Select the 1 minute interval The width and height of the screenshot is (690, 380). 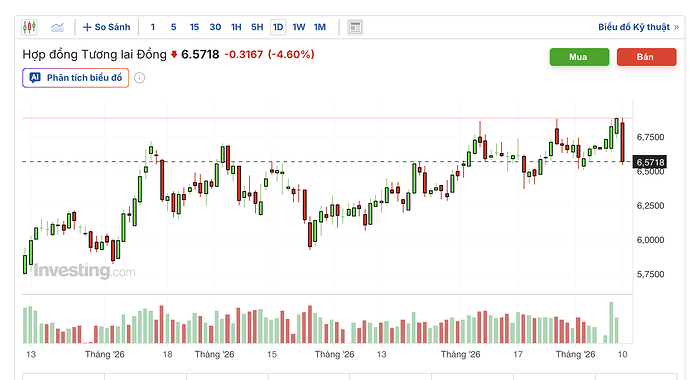click(153, 27)
